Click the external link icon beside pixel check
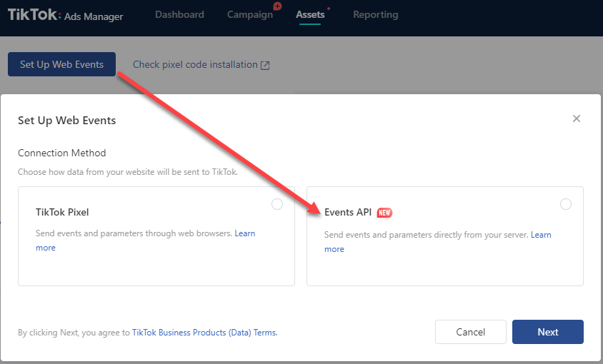This screenshot has height=364, width=603. pyautogui.click(x=265, y=65)
